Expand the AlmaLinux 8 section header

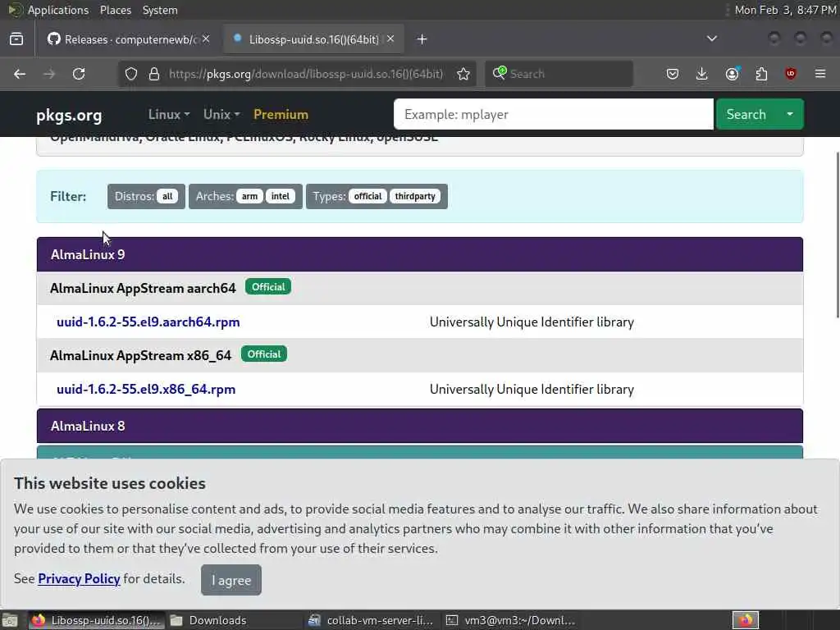pyautogui.click(x=420, y=426)
